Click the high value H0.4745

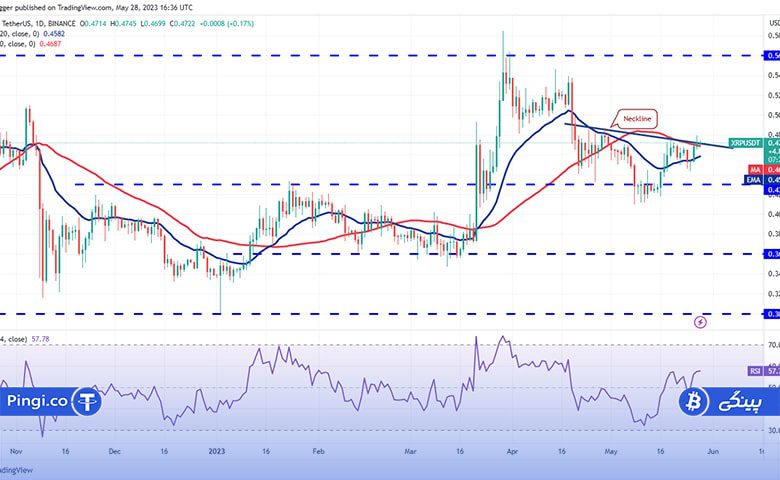123,23
